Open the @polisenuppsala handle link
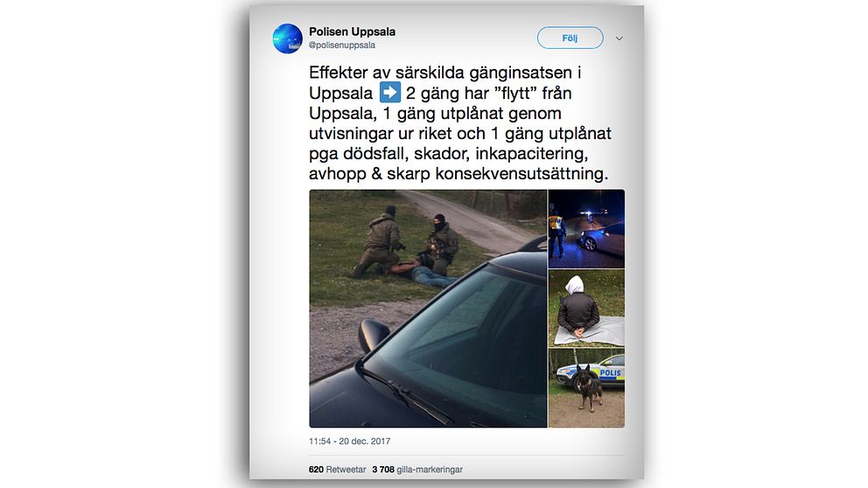This screenshot has width=868, height=488. (x=341, y=45)
